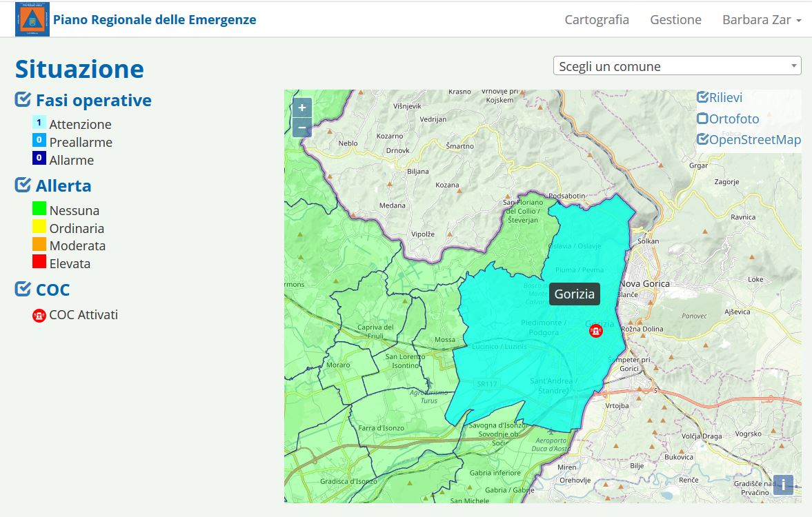Click the Attenzione count badge
This screenshot has width=812, height=517.
39,123
